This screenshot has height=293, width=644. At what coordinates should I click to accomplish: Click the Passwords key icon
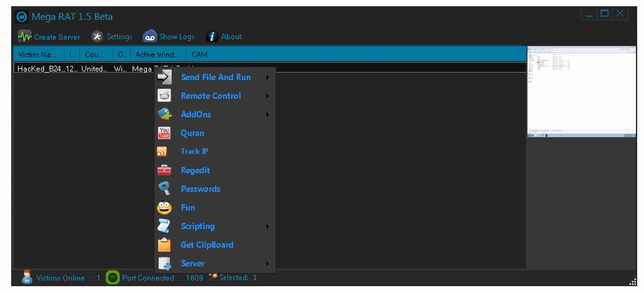(x=164, y=189)
